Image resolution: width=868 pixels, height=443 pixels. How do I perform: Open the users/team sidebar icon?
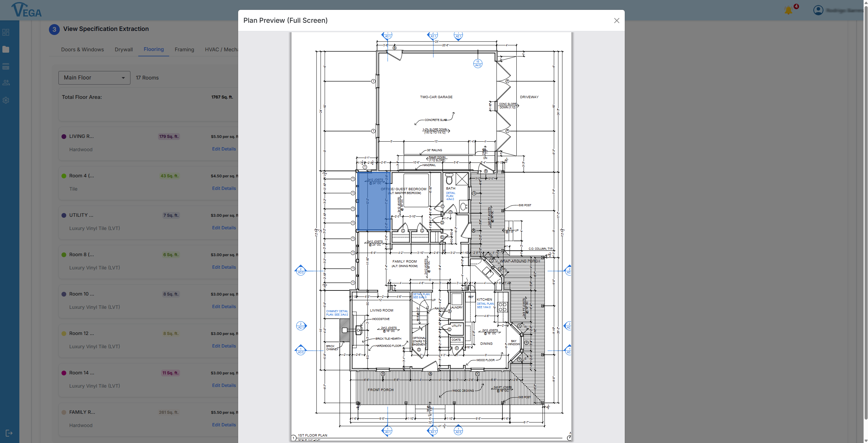[x=6, y=83]
